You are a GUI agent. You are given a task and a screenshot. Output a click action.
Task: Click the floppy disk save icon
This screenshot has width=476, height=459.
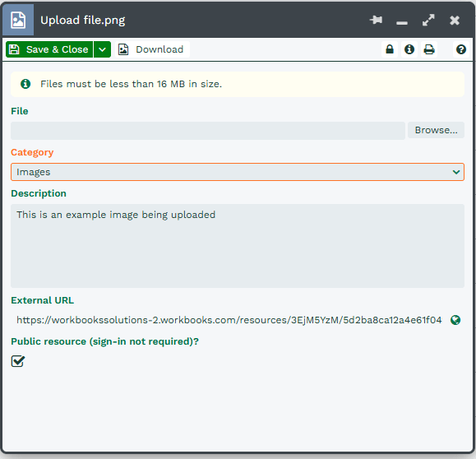pyautogui.click(x=14, y=49)
